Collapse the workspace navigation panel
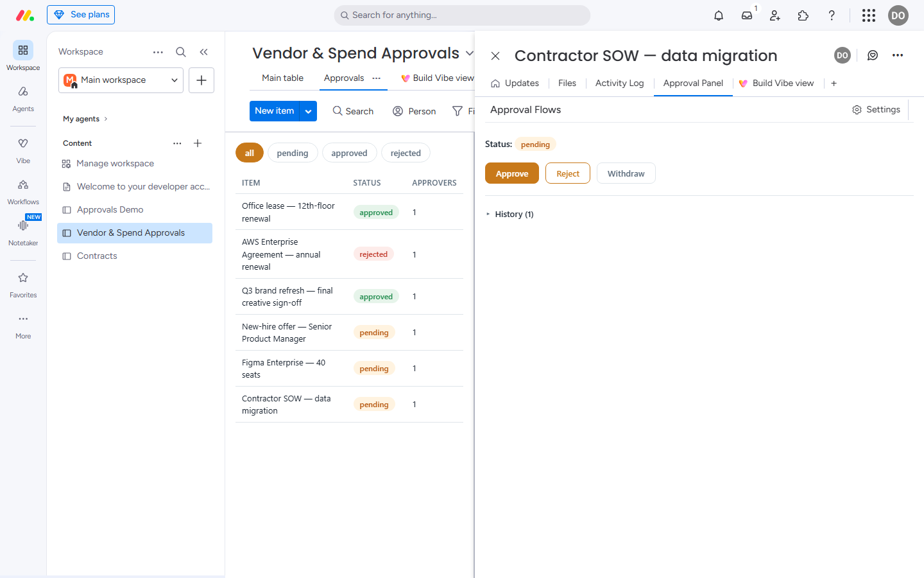Viewport: 924px width, 578px height. click(203, 52)
